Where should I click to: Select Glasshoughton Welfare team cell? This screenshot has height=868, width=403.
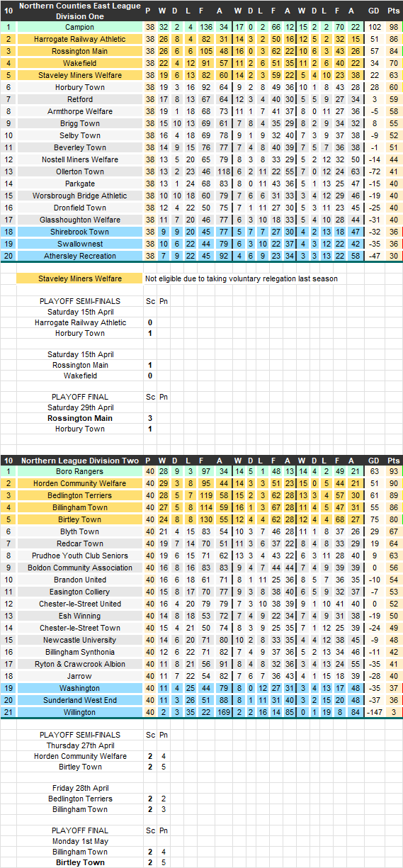point(79,220)
